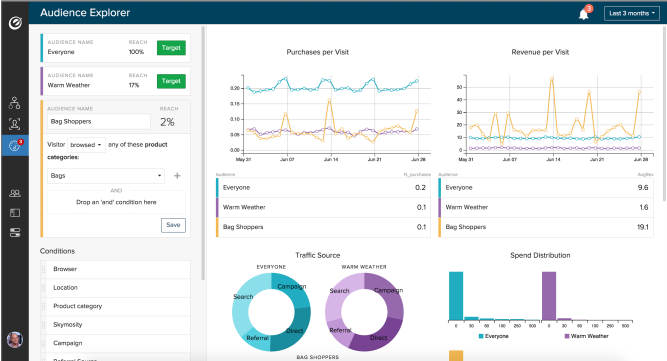Image resolution: width=667 pixels, height=361 pixels.
Task: Click the plus icon to add category
Action: point(177,176)
